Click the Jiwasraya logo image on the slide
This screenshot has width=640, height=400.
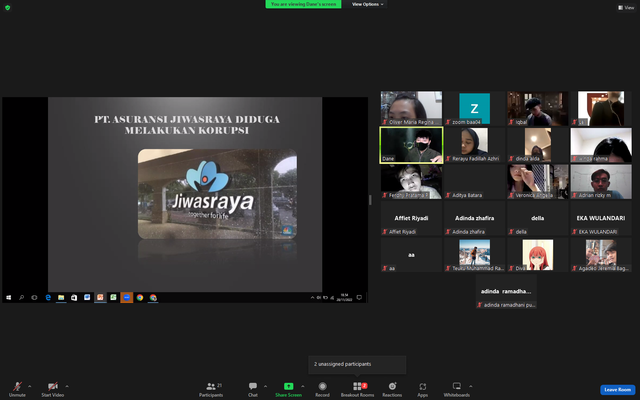click(217, 194)
